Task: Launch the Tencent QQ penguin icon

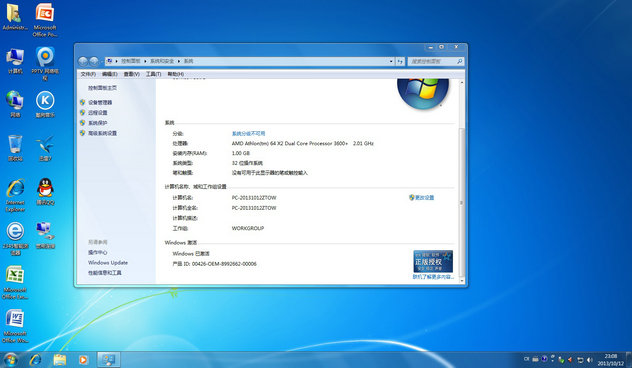Action: pos(45,191)
